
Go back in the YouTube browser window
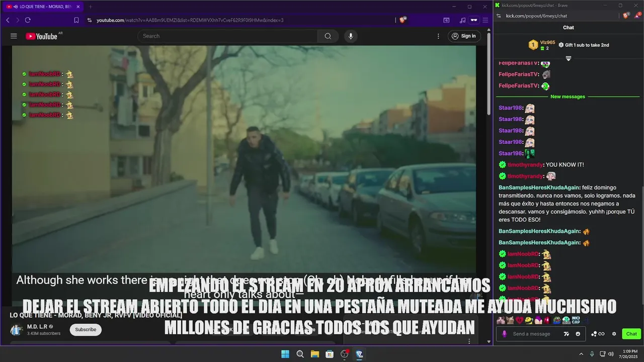8,20
